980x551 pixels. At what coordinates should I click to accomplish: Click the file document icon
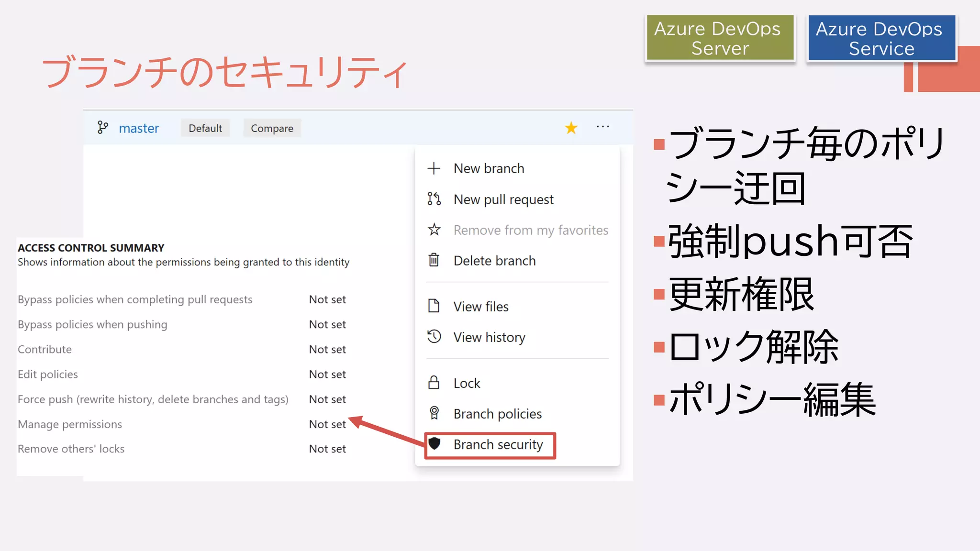434,306
